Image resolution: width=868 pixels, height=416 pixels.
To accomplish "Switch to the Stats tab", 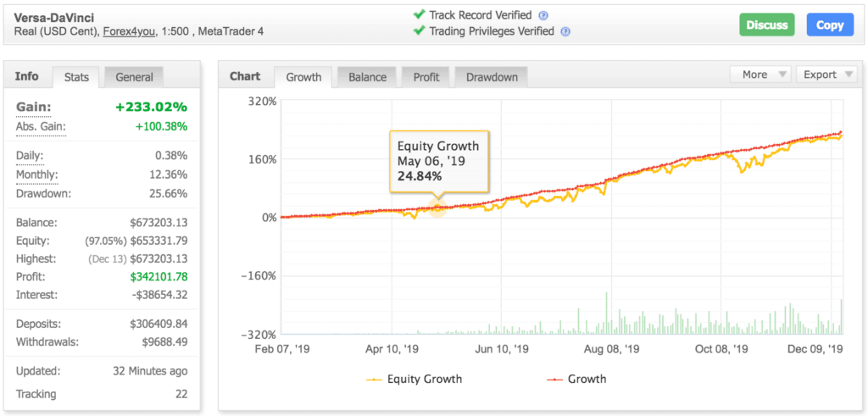I will pos(76,77).
